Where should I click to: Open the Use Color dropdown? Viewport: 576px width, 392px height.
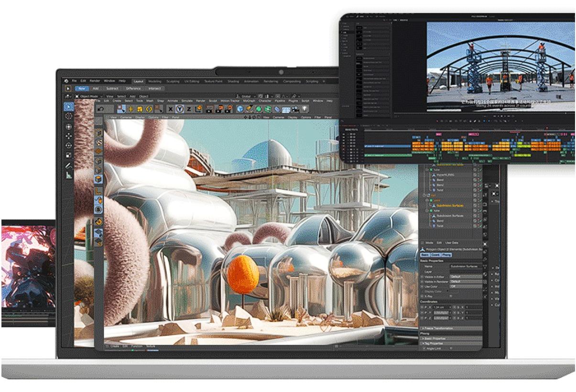(x=466, y=286)
